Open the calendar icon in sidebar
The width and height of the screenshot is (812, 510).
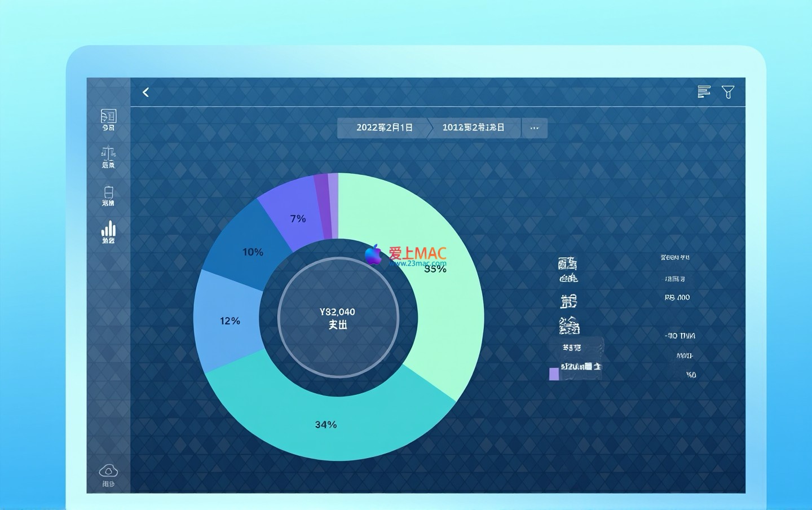click(108, 119)
